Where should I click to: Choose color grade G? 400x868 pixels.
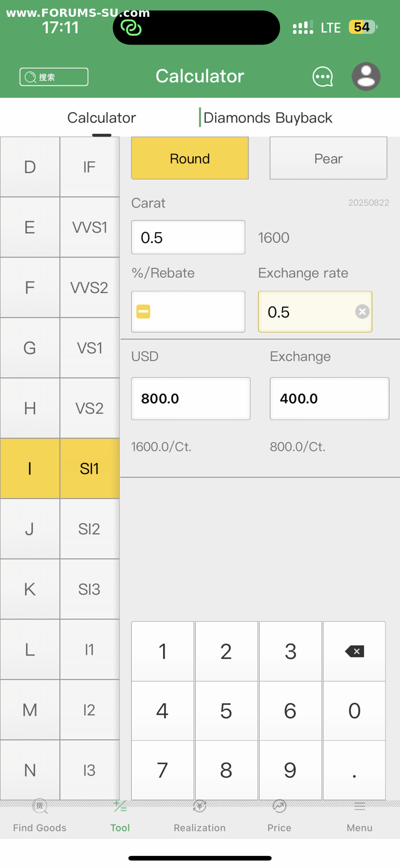coord(29,348)
